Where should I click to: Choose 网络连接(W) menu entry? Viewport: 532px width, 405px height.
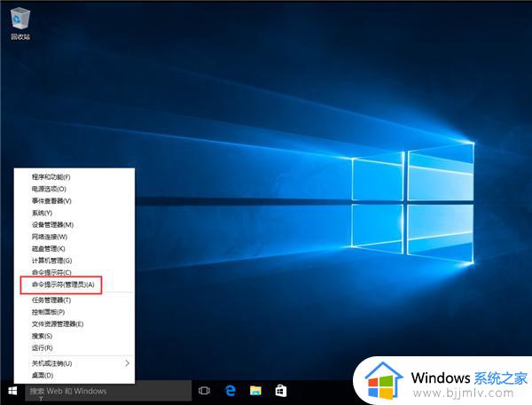click(x=74, y=237)
